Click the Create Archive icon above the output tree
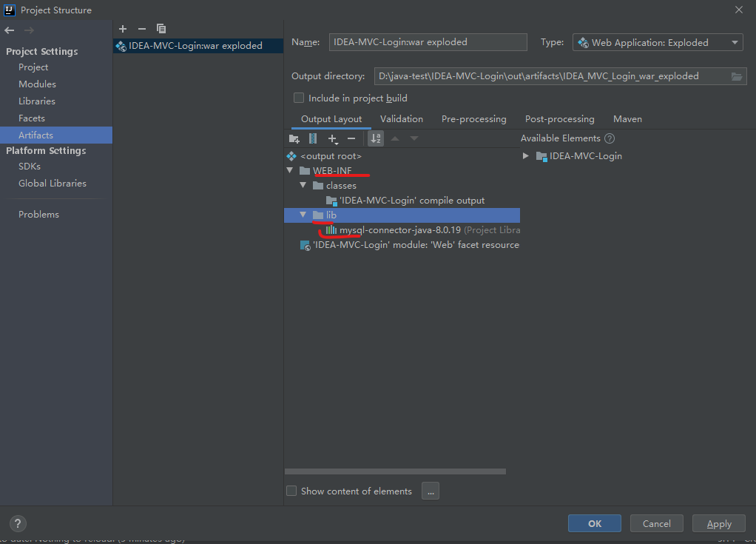The image size is (756, 544). coord(312,138)
